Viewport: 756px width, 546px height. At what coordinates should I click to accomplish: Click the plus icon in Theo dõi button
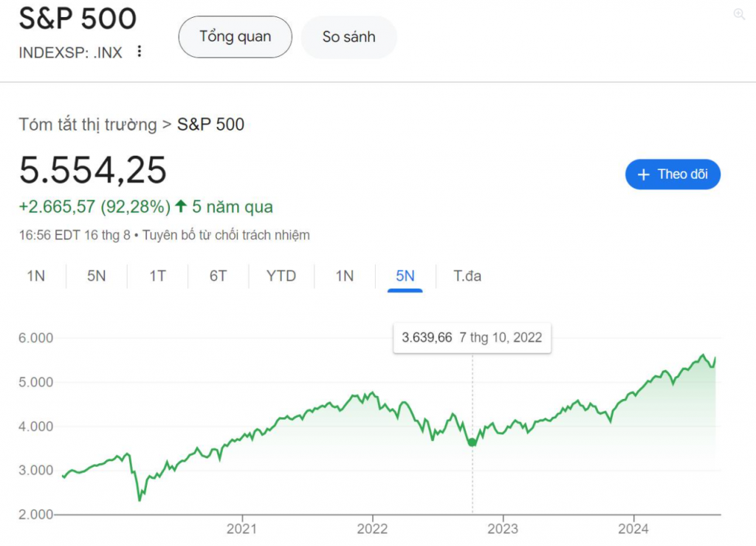click(x=643, y=174)
